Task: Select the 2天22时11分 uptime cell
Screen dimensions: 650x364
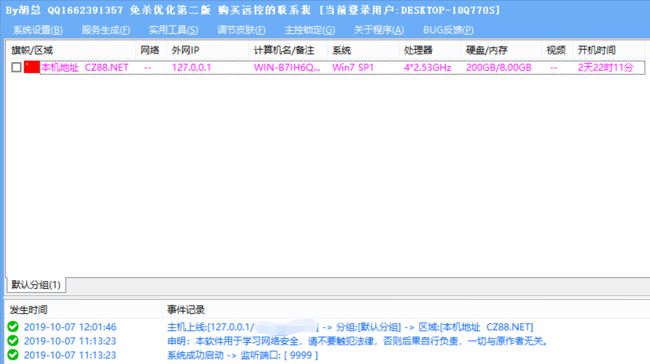Action: point(606,67)
